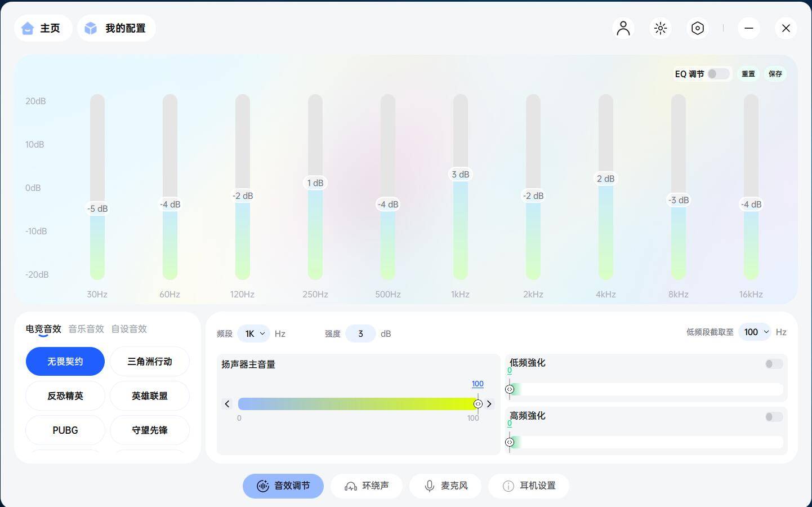Viewport: 812px width, 507px height.
Task: Minimize the window
Action: tap(748, 28)
